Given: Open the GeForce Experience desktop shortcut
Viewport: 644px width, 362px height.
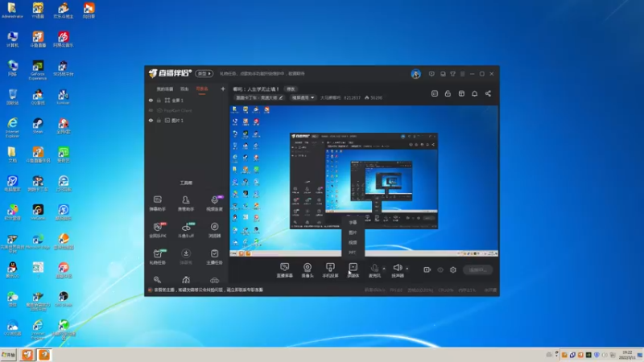Looking at the screenshot, I should 38,70.
